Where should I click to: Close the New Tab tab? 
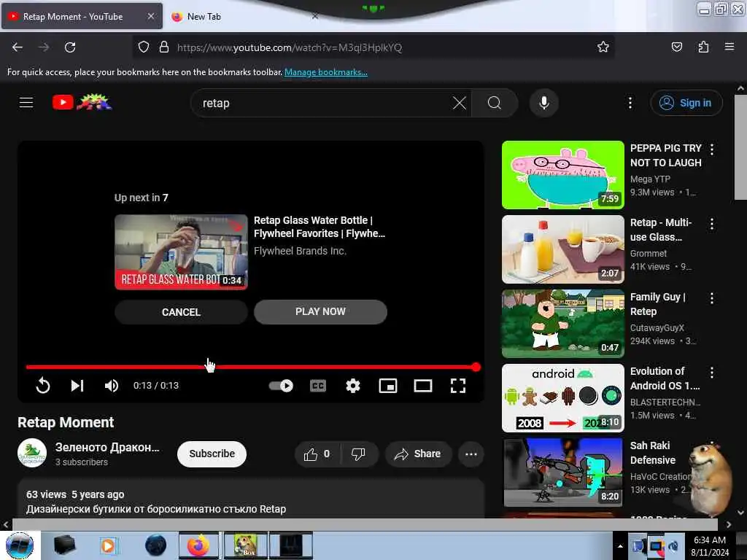314,16
